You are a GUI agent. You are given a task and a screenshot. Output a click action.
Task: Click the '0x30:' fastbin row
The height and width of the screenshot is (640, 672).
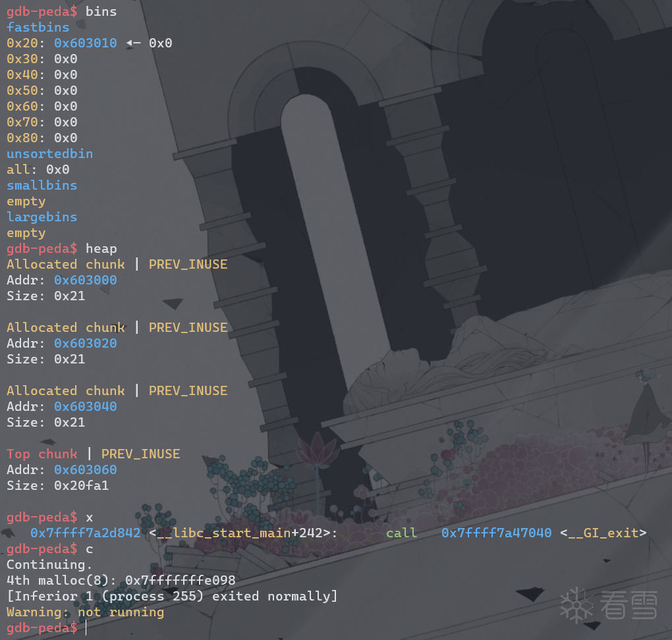point(42,59)
